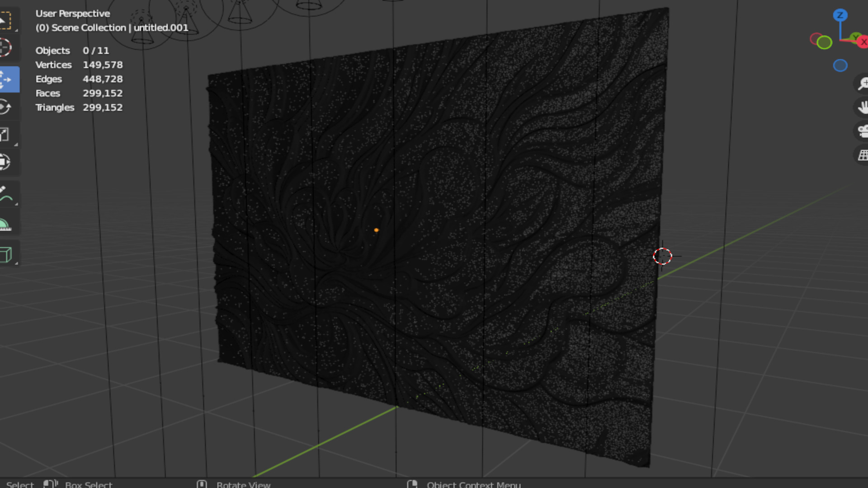Click the red X axis gizmo ball
868x488 pixels.
click(863, 42)
